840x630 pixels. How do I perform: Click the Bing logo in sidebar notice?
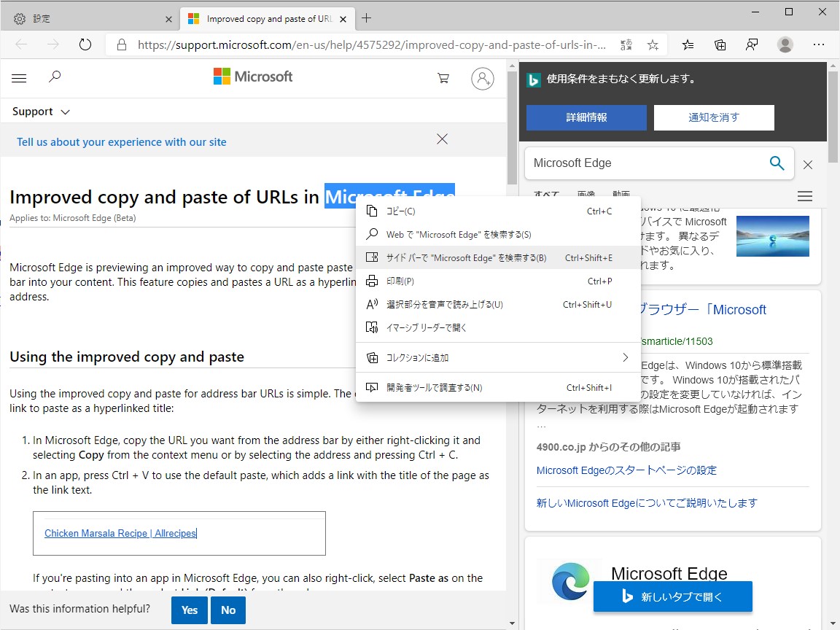point(534,79)
